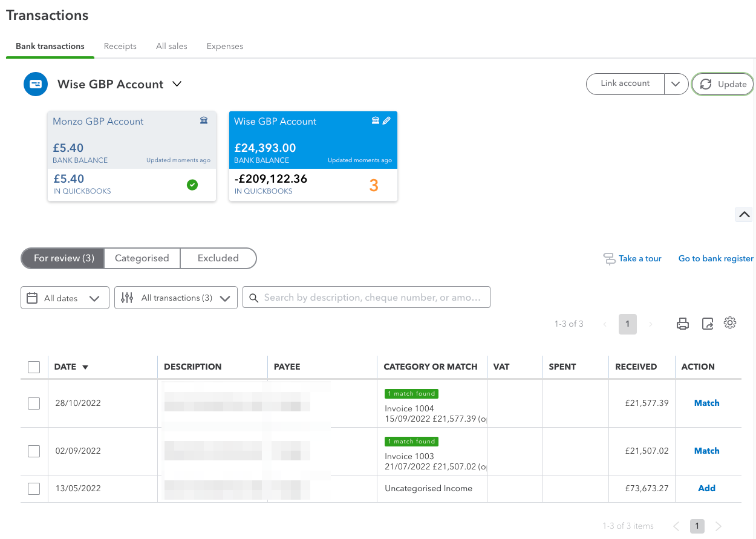Click the export transactions icon

click(x=707, y=323)
